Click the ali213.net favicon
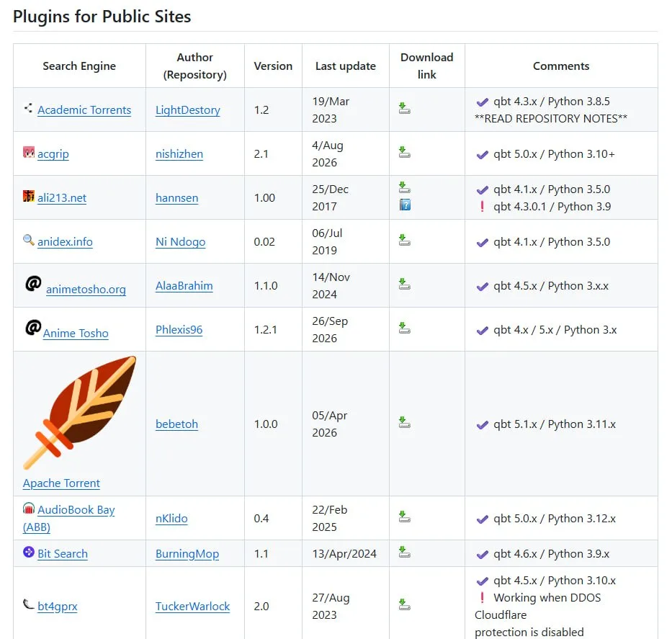 coord(29,196)
